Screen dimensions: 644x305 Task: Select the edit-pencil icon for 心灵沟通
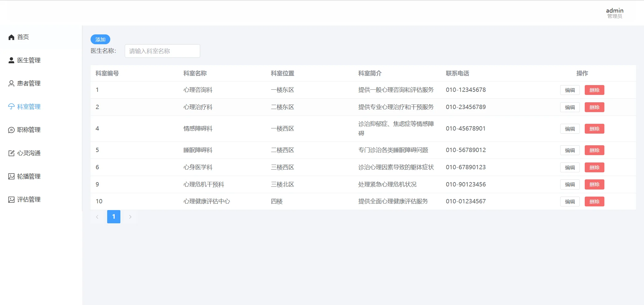(x=11, y=153)
